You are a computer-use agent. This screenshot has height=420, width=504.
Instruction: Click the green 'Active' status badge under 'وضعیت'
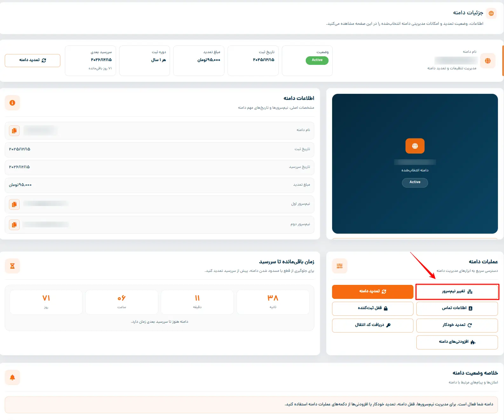pyautogui.click(x=317, y=60)
